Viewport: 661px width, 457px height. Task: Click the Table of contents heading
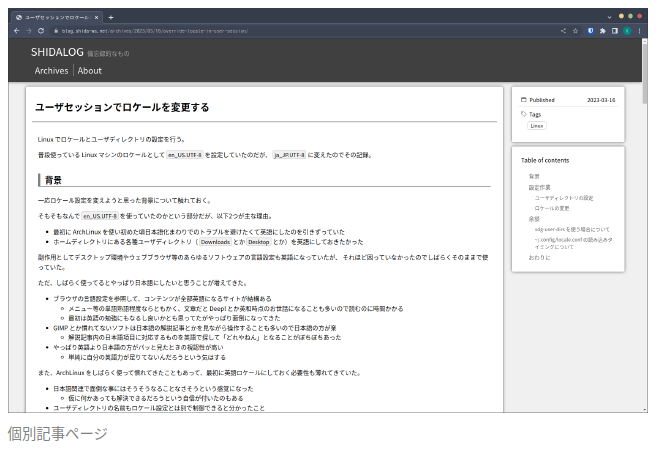(x=545, y=160)
